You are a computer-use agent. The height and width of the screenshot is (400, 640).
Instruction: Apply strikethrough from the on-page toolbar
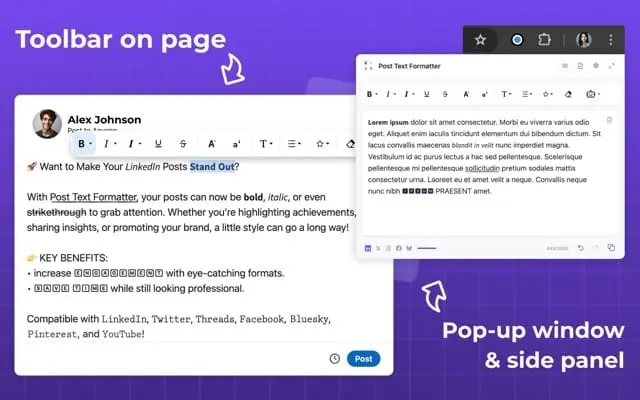click(183, 144)
